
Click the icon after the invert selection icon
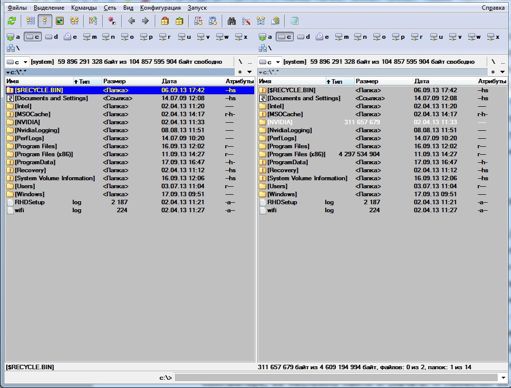point(112,21)
